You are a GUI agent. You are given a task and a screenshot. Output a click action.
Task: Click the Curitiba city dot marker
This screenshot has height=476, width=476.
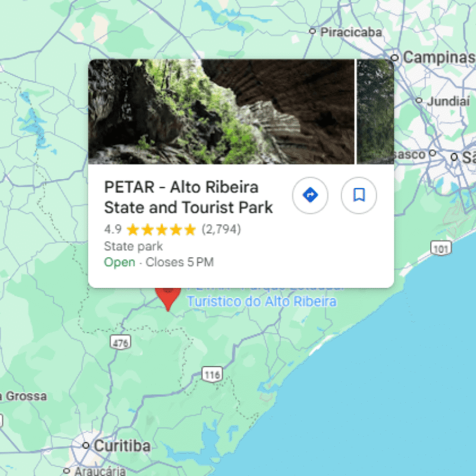(86, 445)
